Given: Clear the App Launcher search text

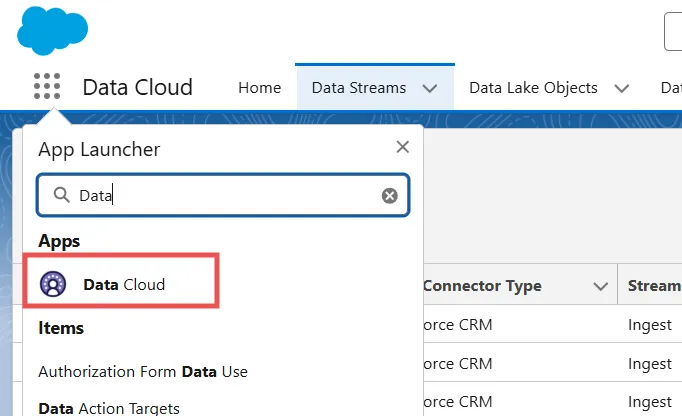Looking at the screenshot, I should click(390, 196).
